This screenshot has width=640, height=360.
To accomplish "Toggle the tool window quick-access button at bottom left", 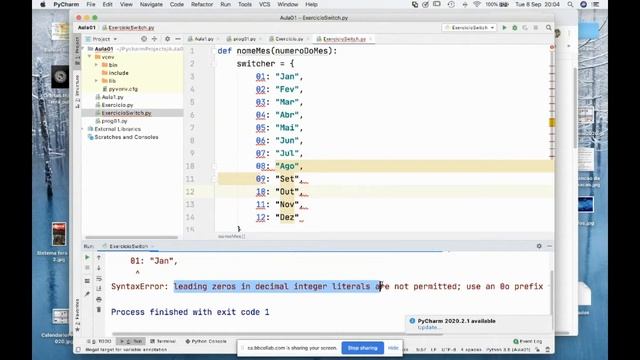I will [78, 349].
